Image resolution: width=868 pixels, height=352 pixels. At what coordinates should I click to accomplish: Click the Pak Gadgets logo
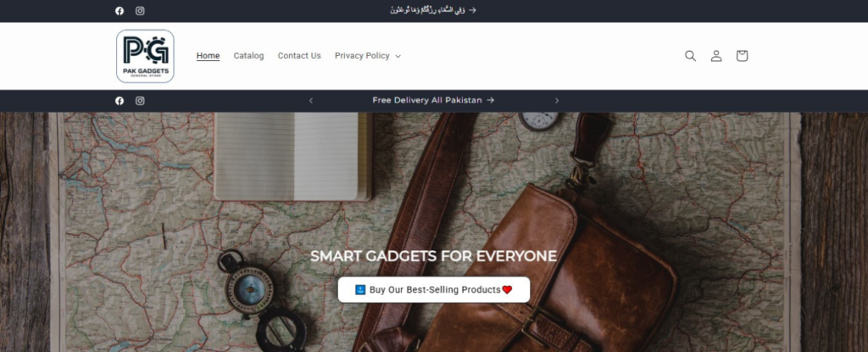pyautogui.click(x=145, y=56)
